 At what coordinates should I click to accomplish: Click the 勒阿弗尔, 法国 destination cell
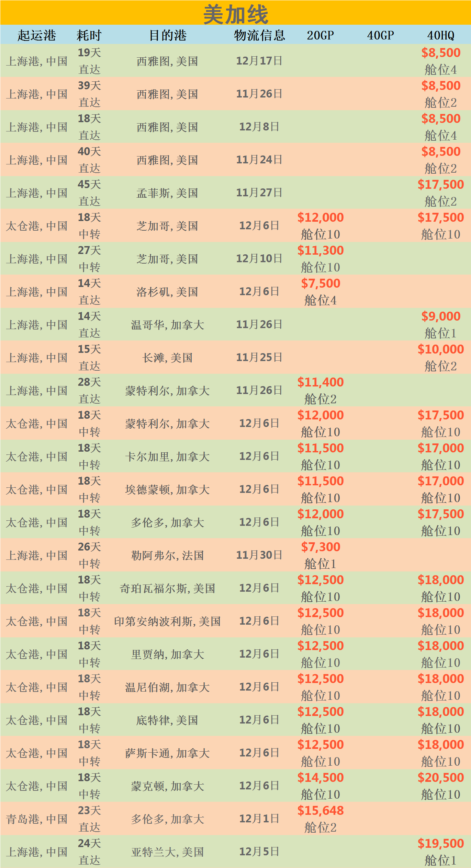pyautogui.click(x=167, y=555)
